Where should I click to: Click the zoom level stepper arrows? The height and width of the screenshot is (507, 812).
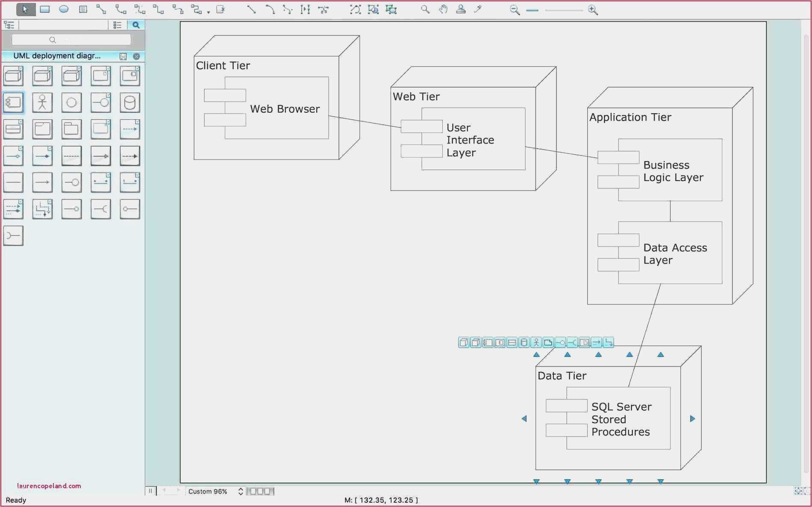coord(241,491)
